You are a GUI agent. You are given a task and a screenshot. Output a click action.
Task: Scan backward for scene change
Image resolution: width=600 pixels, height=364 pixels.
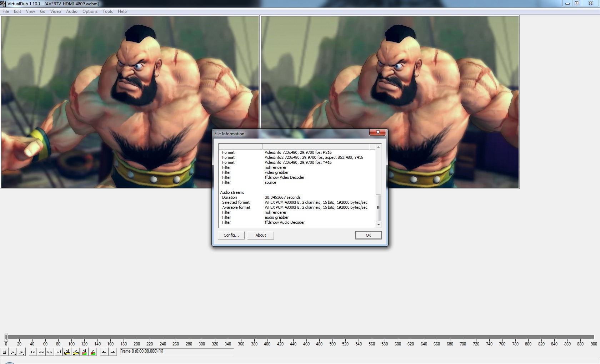[x=84, y=352]
